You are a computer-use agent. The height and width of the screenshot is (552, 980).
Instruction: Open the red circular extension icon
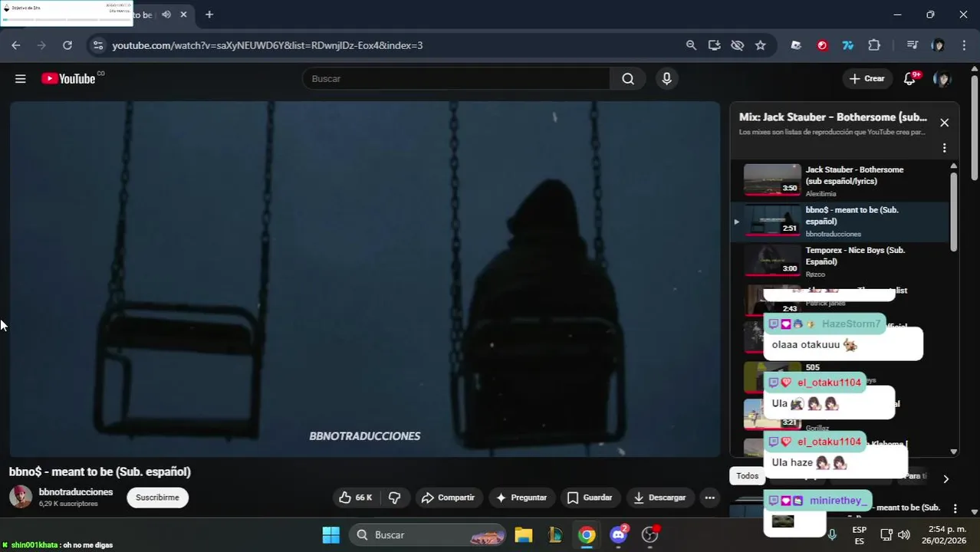[x=822, y=45]
